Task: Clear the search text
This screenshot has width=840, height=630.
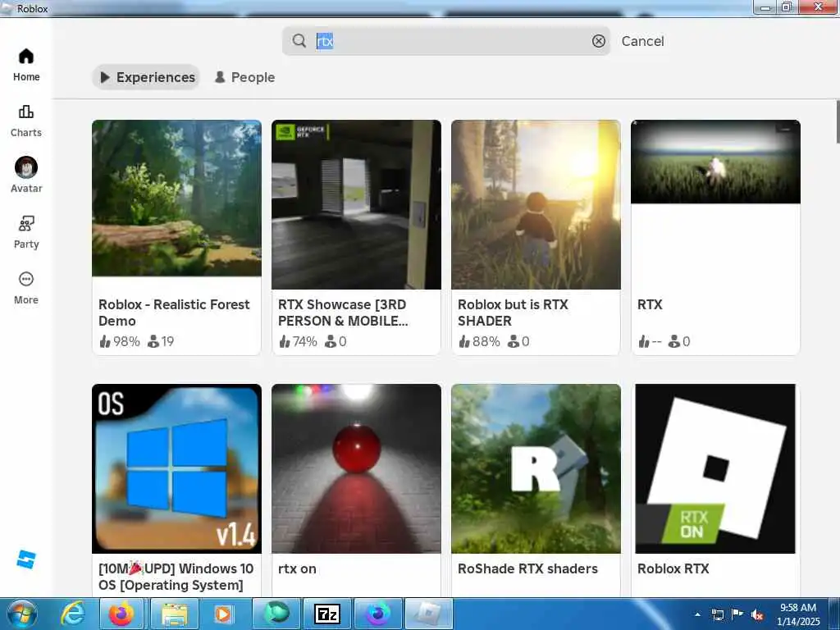Action: 598,41
